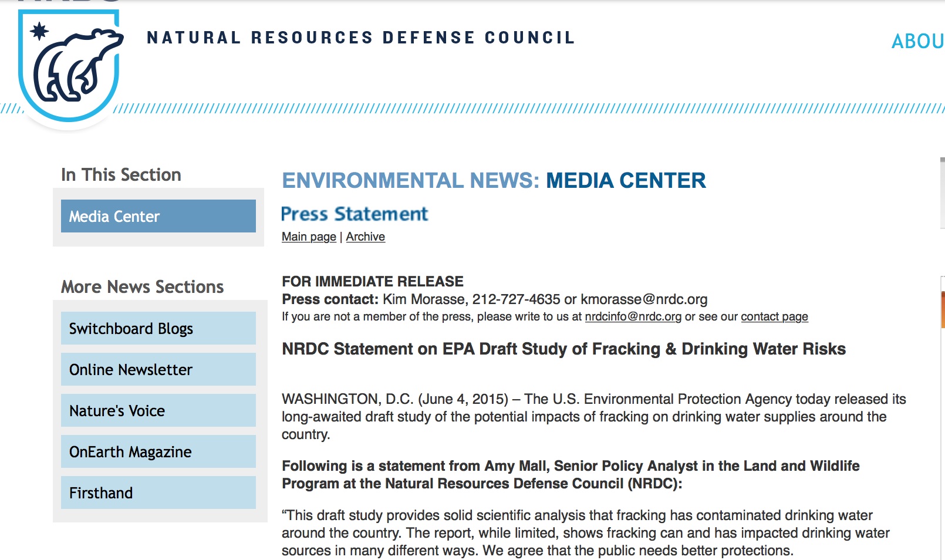Click the More News Sections heading

pyautogui.click(x=142, y=286)
